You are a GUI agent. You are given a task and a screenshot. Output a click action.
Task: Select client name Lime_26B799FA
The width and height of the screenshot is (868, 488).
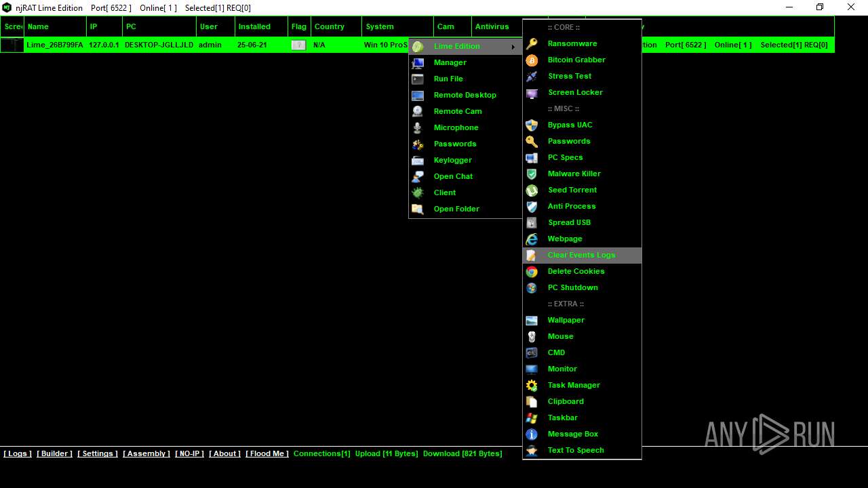pyautogui.click(x=55, y=45)
